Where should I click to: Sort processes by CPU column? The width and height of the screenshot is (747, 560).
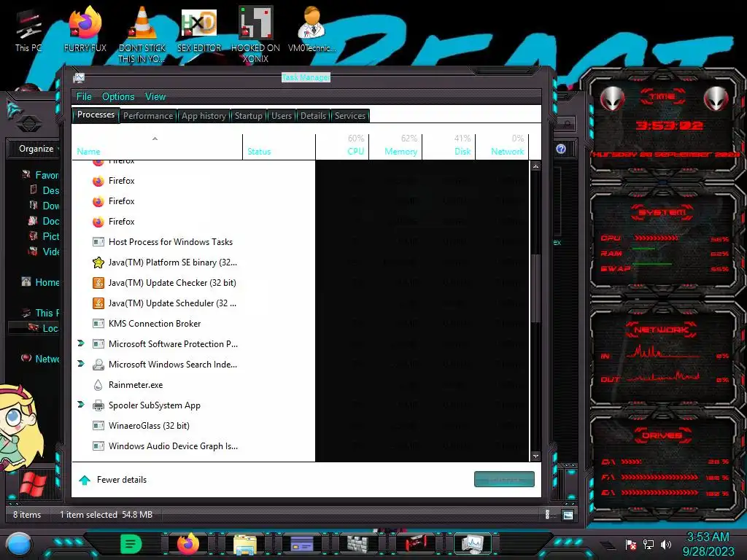[x=343, y=145]
